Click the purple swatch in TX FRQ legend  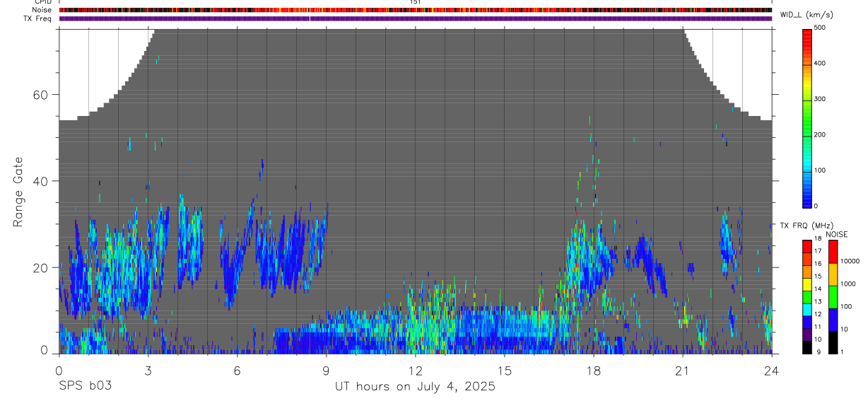pyautogui.click(x=807, y=335)
